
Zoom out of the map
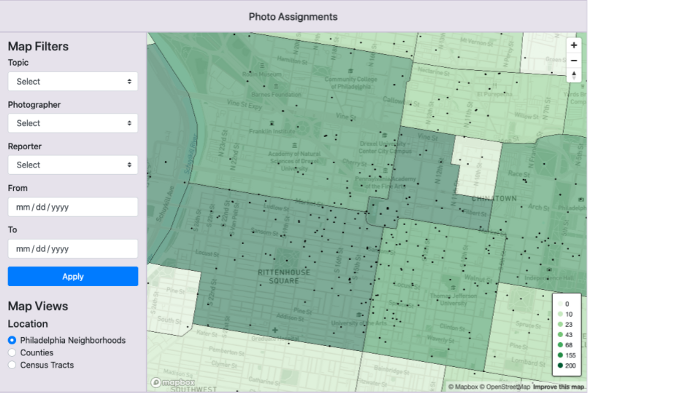coord(574,60)
